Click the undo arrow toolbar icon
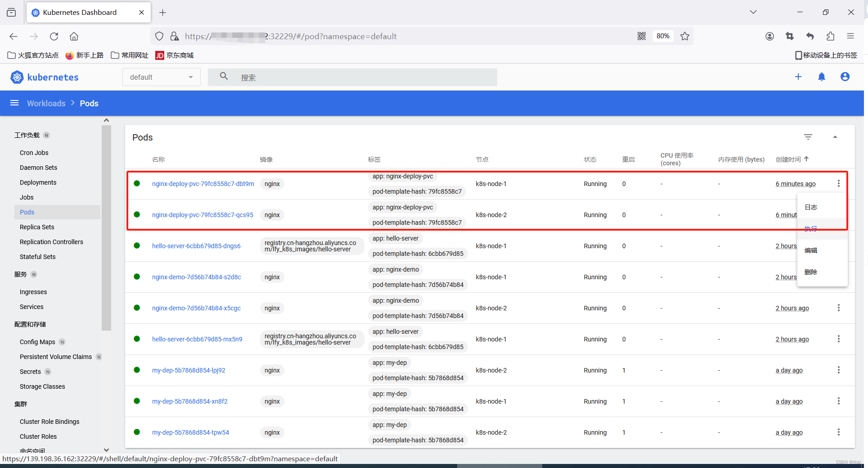Image resolution: width=868 pixels, height=468 pixels. (810, 36)
